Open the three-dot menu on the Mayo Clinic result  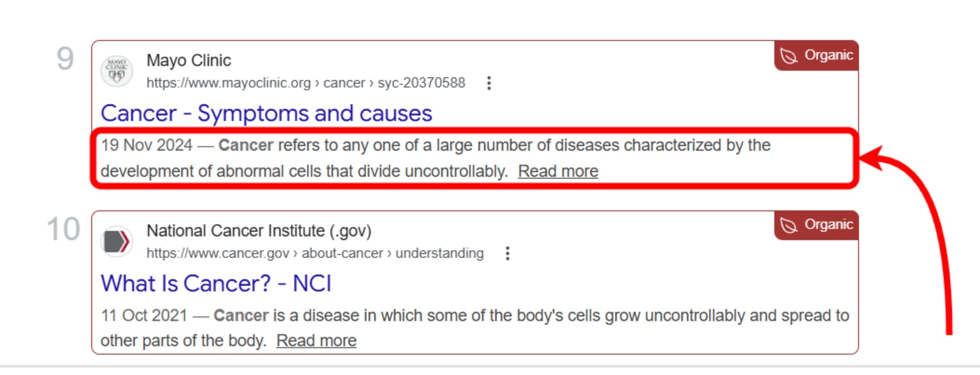tap(489, 83)
